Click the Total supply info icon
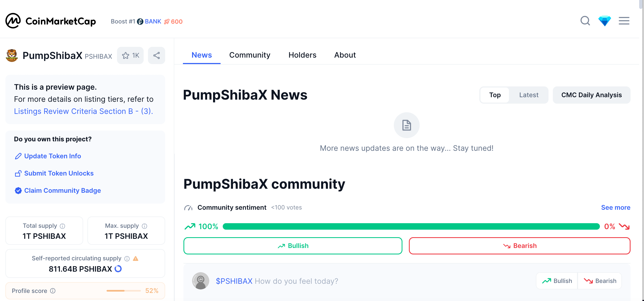Image resolution: width=644 pixels, height=301 pixels. tap(62, 226)
